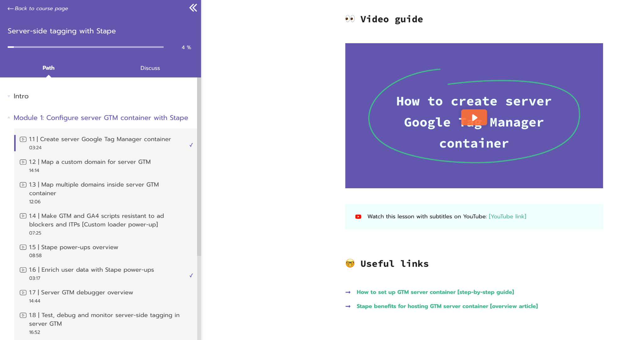Open the Path tab
This screenshot has height=340, width=644.
[x=48, y=68]
